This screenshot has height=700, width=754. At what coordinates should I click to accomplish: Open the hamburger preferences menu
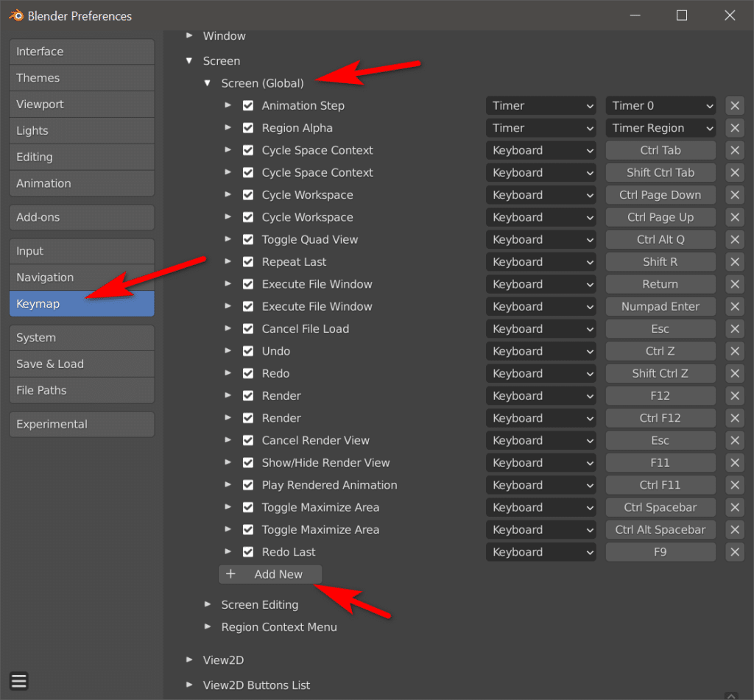pos(18,681)
